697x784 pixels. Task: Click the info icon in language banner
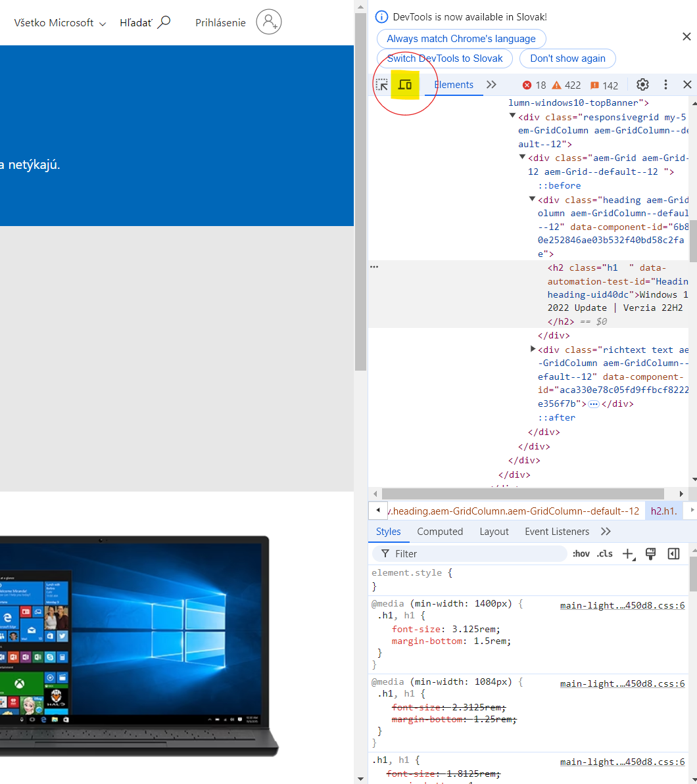[381, 17]
